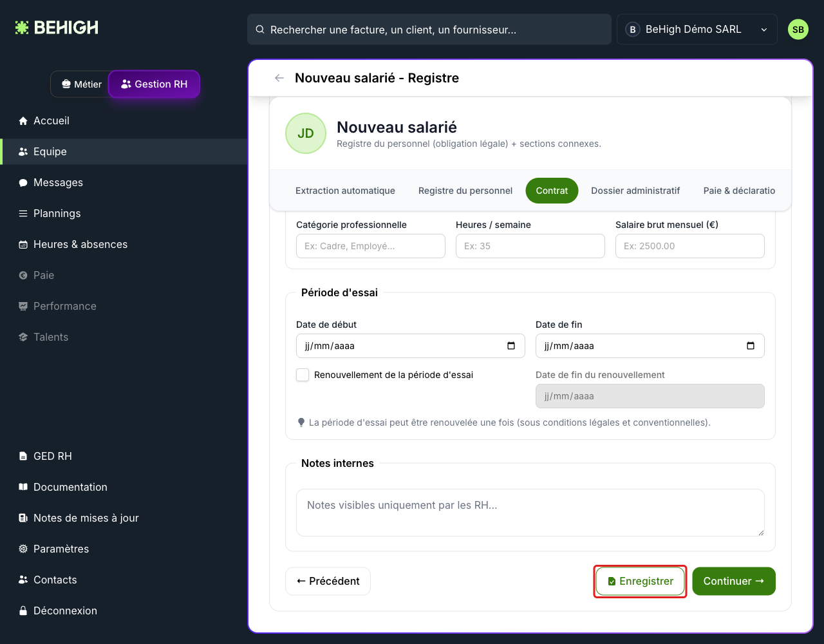Click inside the Notes internes textarea

(530, 513)
